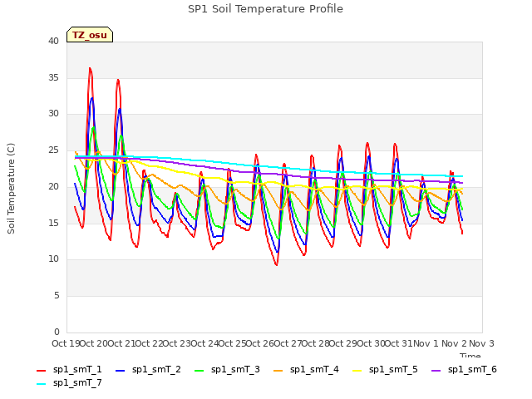The height and width of the screenshot is (399, 532).
Task: Click the 0 y-axis tick label
Action: click(x=57, y=332)
